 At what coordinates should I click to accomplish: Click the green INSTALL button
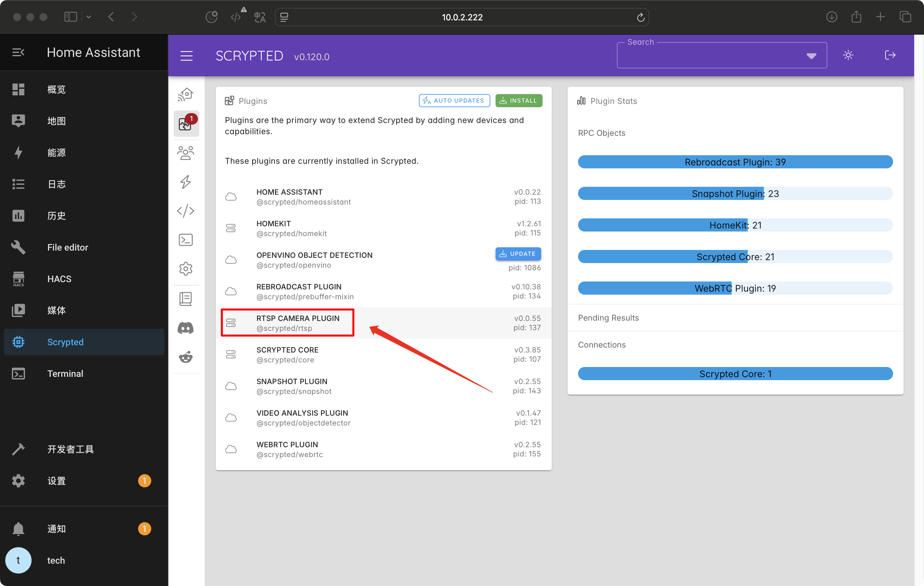pyautogui.click(x=519, y=101)
